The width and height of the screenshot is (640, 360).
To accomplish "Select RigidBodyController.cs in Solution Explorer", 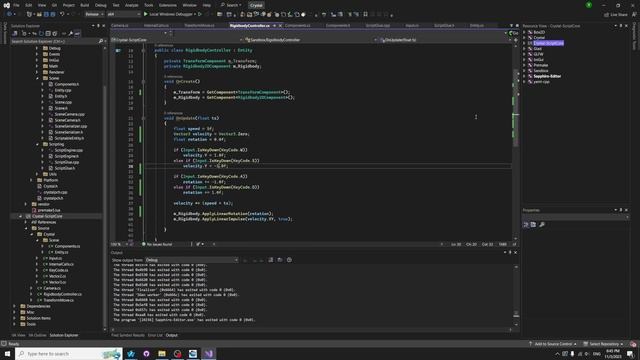I will click(62, 294).
